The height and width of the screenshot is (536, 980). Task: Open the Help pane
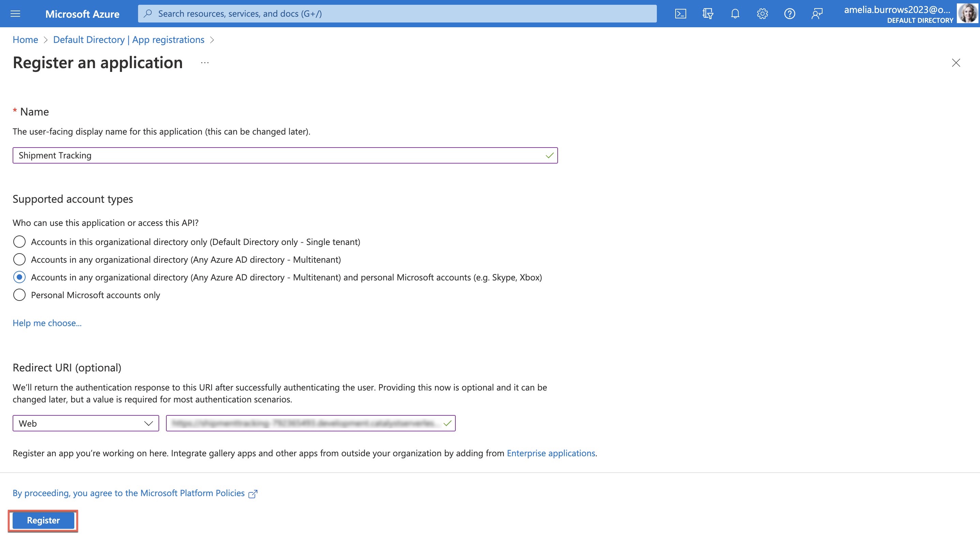789,13
